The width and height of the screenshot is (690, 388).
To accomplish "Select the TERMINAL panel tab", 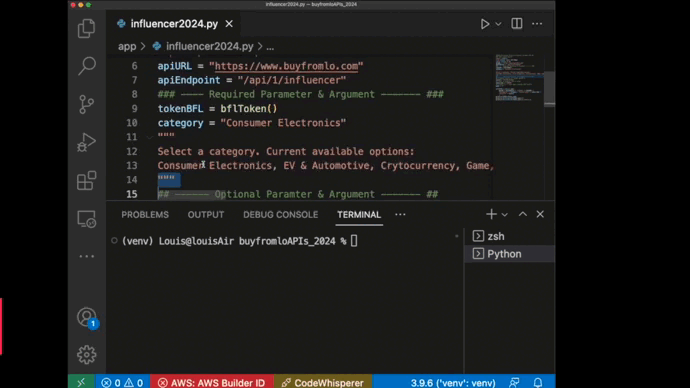I will [359, 215].
